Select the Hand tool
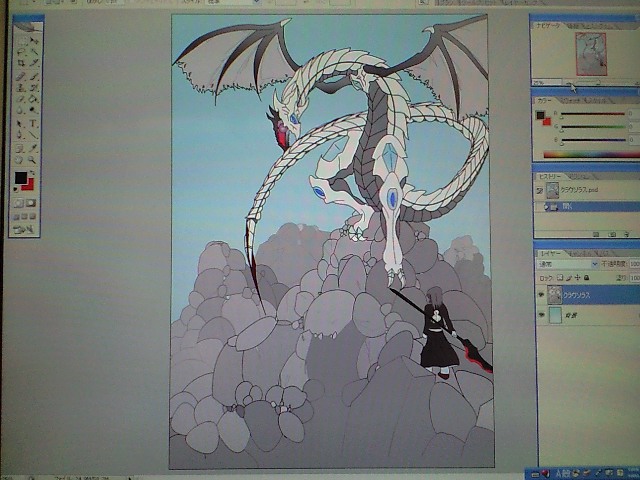 (20, 159)
